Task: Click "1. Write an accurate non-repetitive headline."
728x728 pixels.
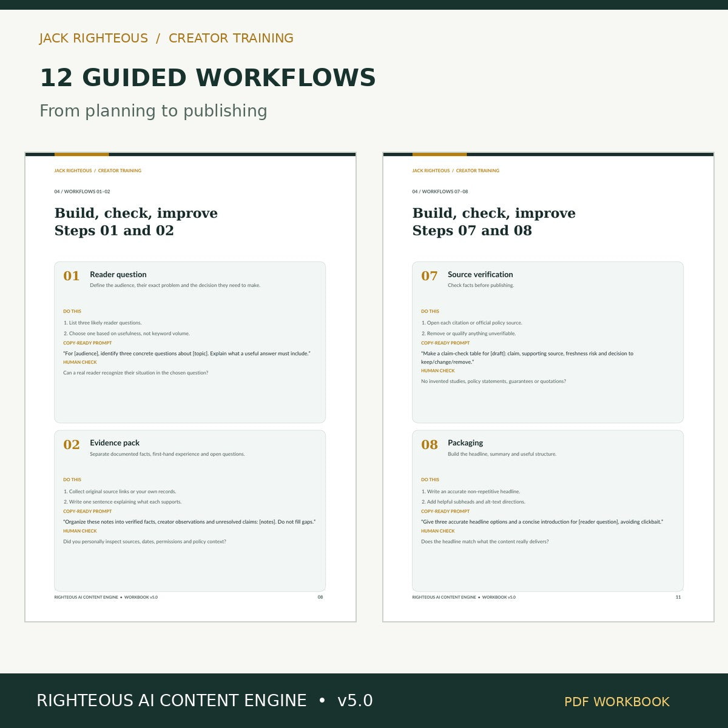Action: coord(470,491)
